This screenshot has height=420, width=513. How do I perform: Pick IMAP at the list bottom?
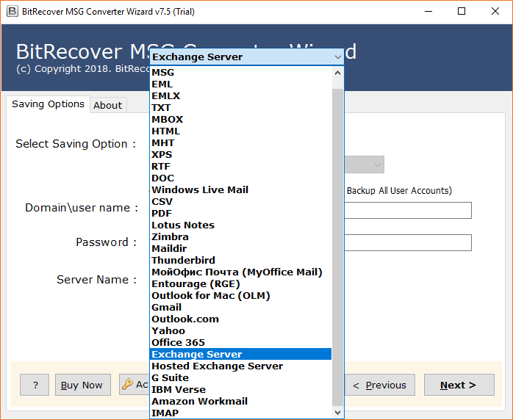[240, 413]
